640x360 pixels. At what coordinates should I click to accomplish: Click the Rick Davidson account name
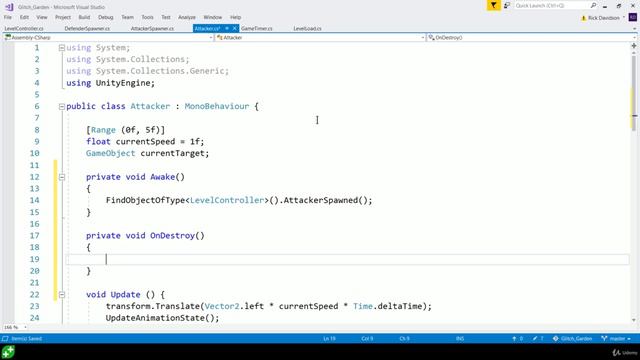(x=604, y=18)
